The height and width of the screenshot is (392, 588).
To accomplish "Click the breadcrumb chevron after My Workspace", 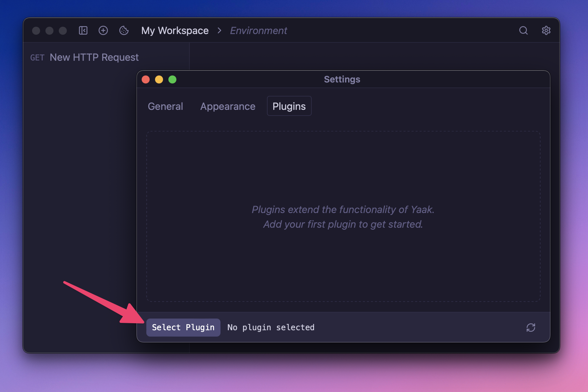I will tap(219, 30).
